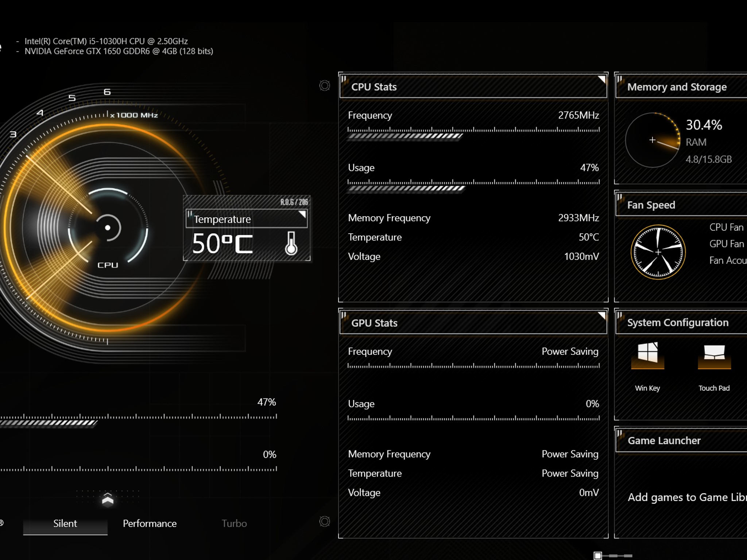747x560 pixels.
Task: Click the '1030mV' CPU voltage value
Action: point(581,257)
